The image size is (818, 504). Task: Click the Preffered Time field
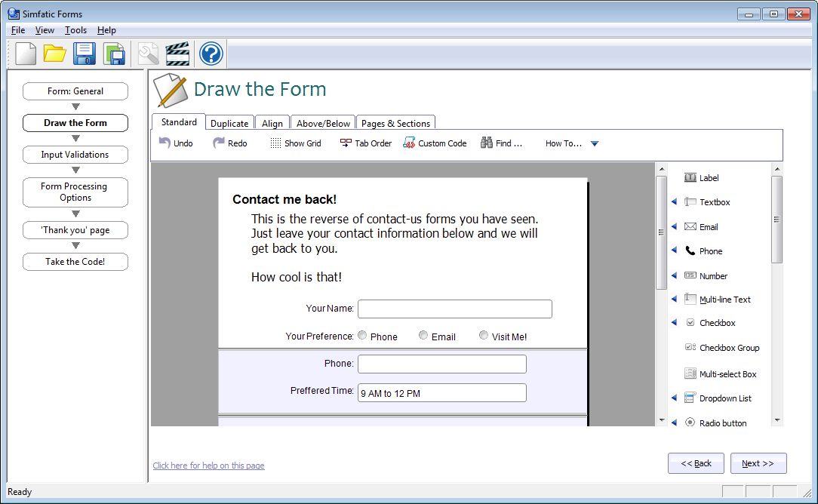click(442, 393)
